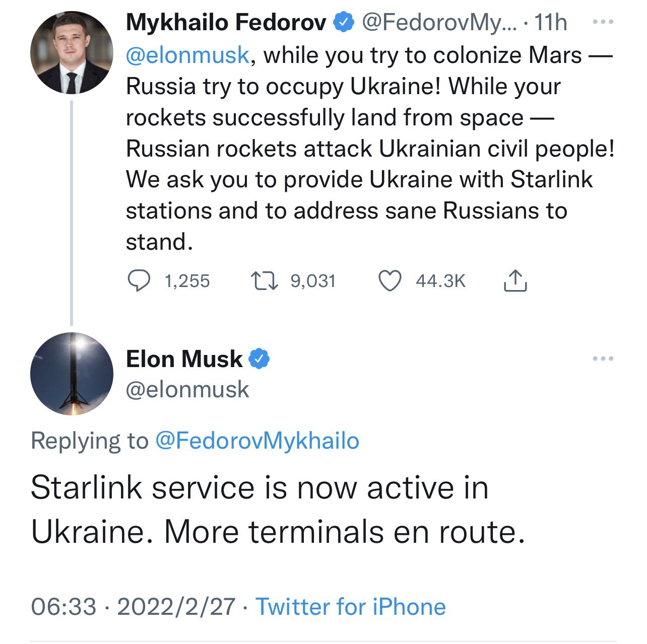Click the 9,031 retweet count

pos(313,281)
